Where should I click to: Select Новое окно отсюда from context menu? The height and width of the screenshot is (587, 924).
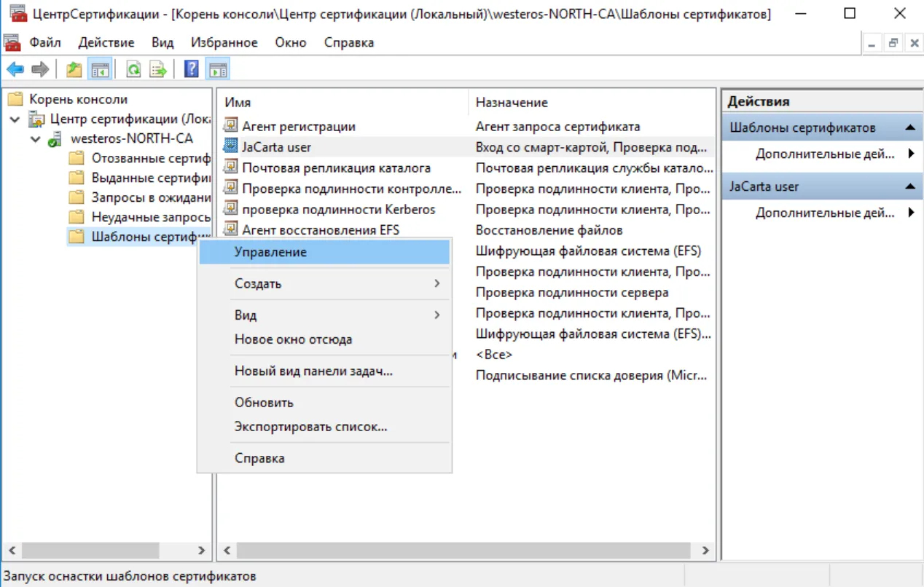pos(324,339)
